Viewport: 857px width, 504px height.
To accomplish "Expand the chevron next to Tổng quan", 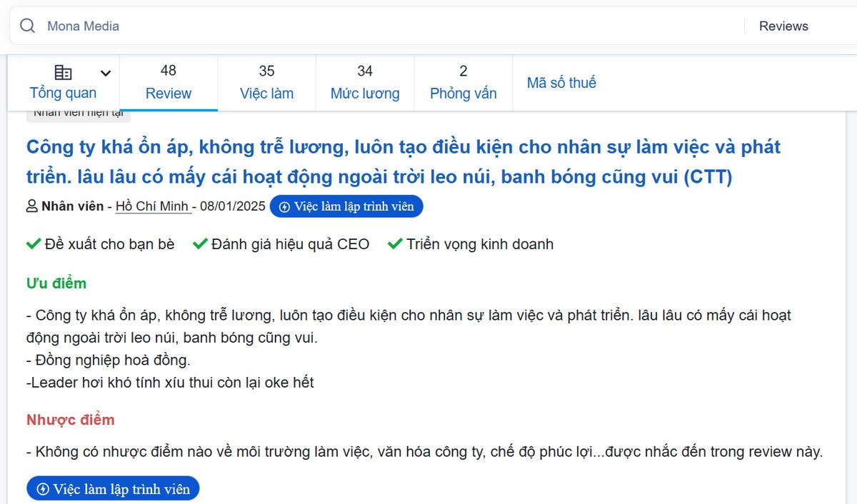I will point(106,73).
